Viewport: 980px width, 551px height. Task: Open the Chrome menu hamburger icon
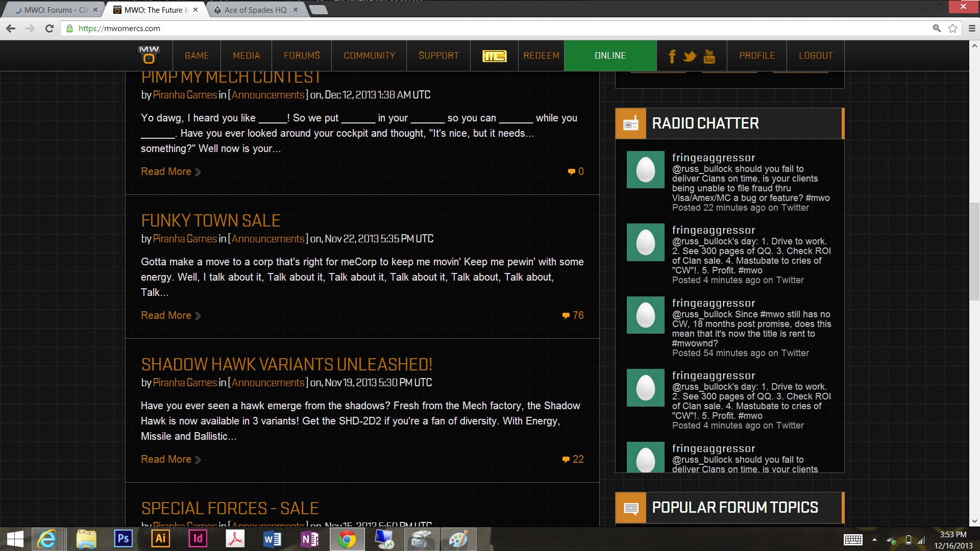click(972, 29)
